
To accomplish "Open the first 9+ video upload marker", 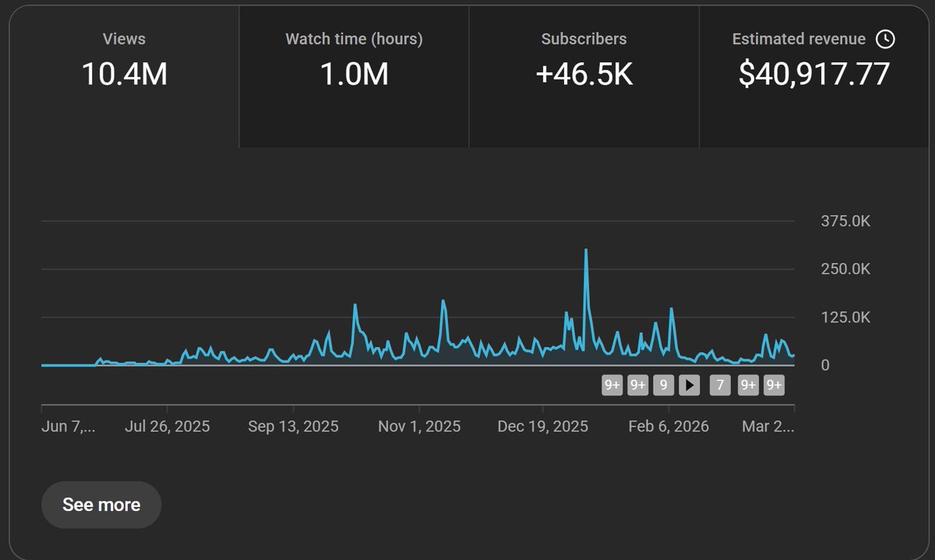I will tap(612, 384).
